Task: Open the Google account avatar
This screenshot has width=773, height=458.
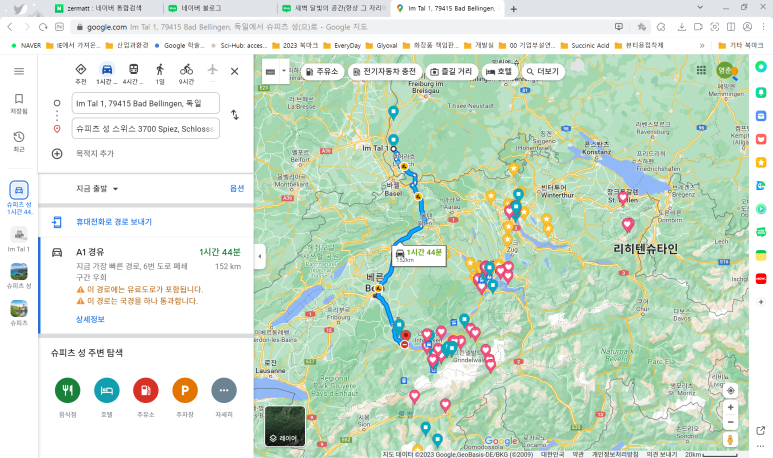Action: (726, 70)
